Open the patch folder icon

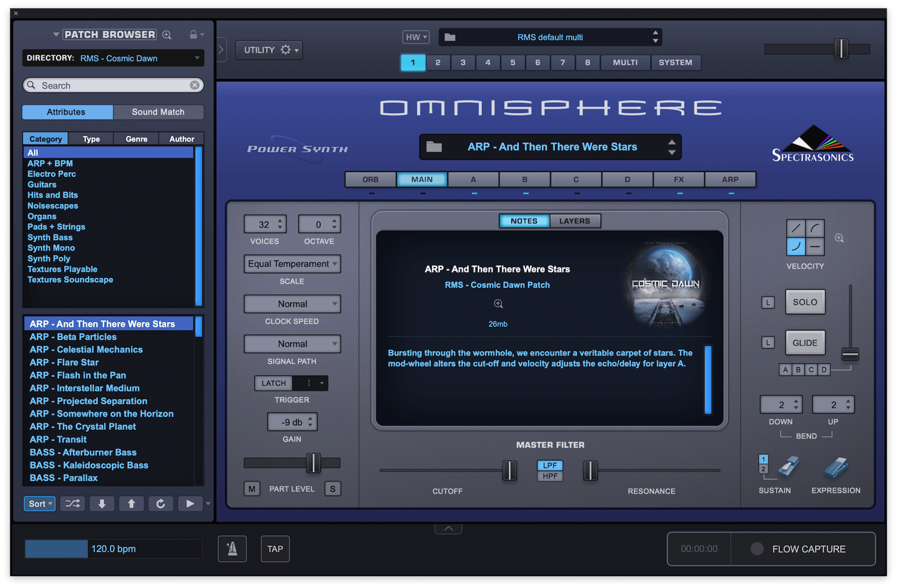[434, 147]
